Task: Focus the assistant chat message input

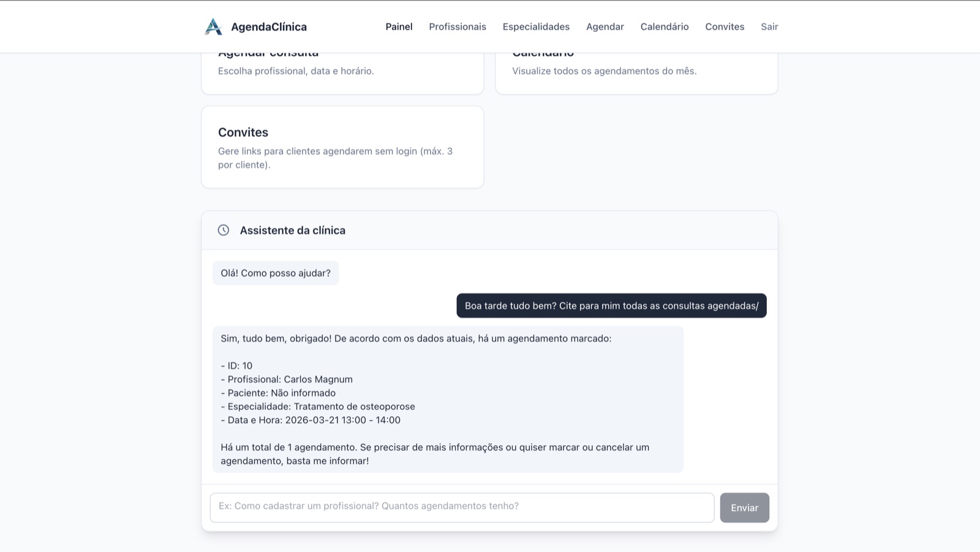Action: (462, 508)
